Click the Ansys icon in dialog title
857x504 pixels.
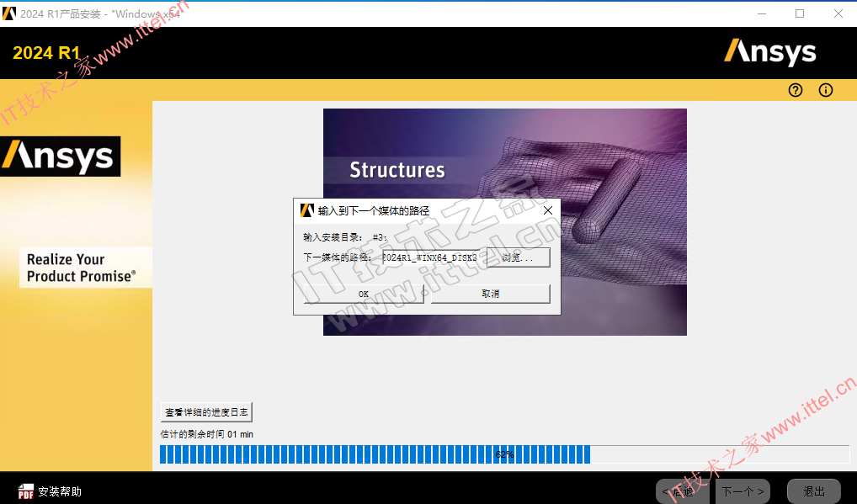coord(307,211)
